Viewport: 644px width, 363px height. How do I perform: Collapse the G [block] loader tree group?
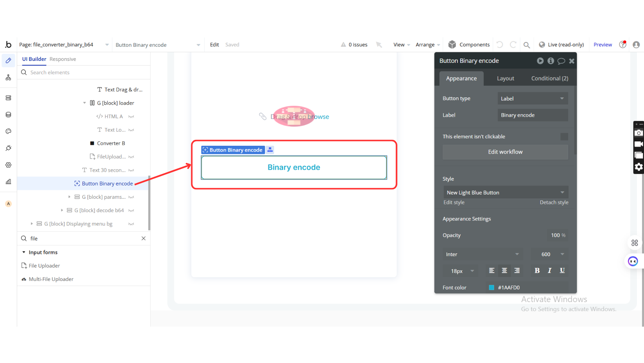pyautogui.click(x=84, y=103)
